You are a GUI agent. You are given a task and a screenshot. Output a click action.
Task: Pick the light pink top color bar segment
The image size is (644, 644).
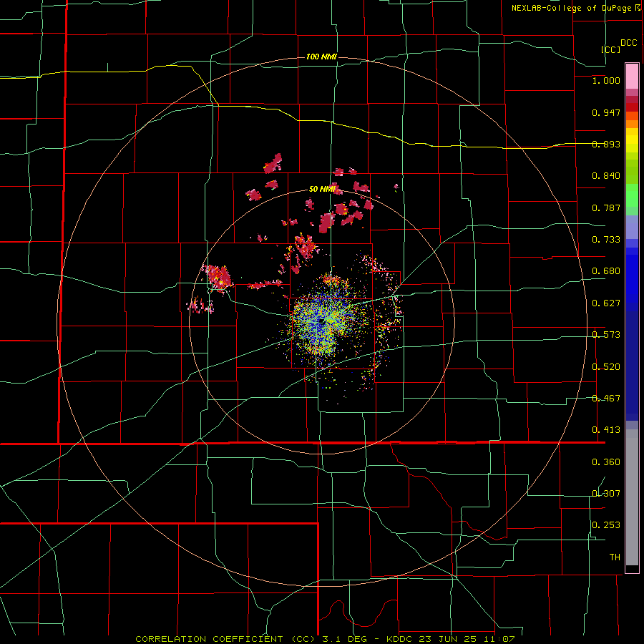632,76
